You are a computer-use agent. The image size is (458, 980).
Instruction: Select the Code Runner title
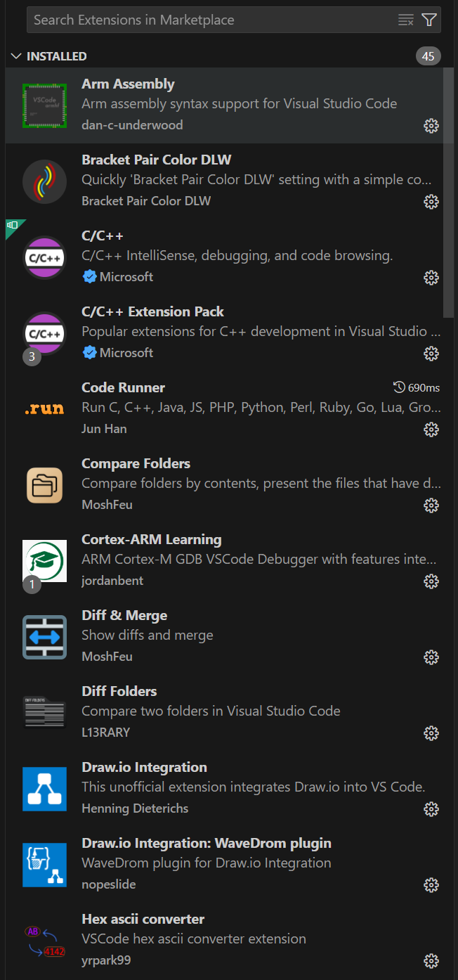point(123,387)
